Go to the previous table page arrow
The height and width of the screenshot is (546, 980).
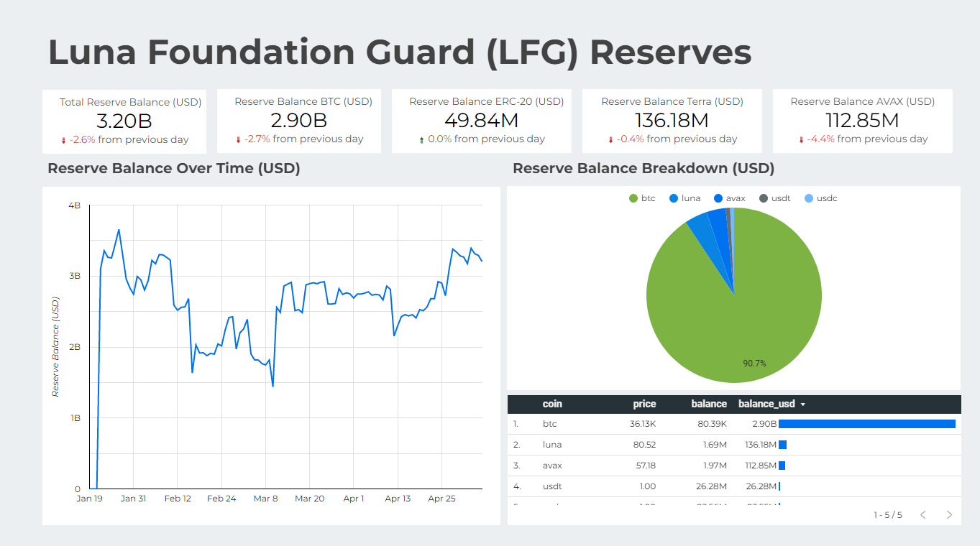coord(923,514)
